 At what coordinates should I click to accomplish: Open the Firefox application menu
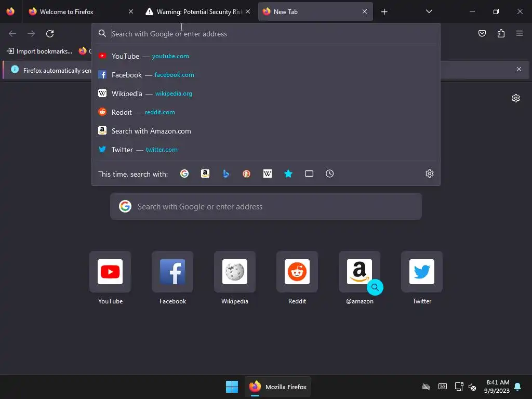point(520,33)
